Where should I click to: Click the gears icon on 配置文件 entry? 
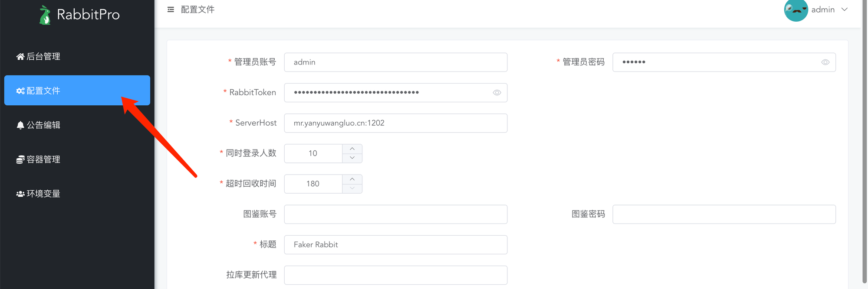[x=20, y=91]
